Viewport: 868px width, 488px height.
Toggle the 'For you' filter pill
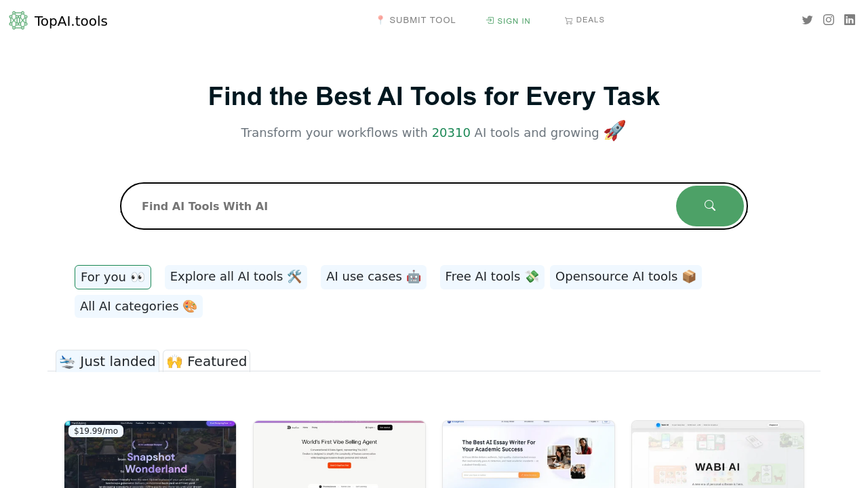[x=113, y=277]
